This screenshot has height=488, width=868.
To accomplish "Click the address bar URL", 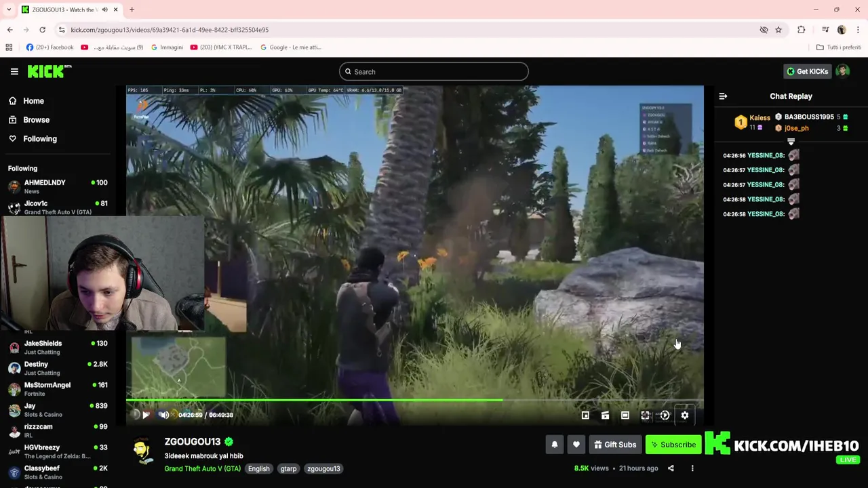I will click(170, 30).
